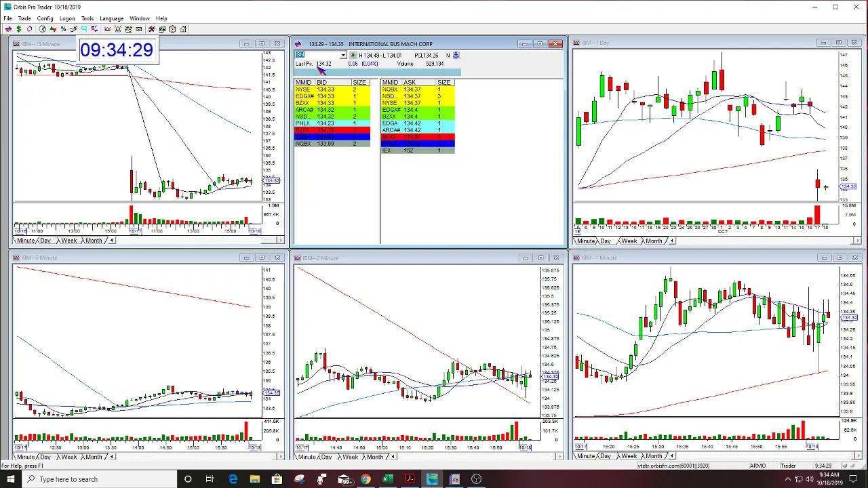Click the 09:34:29 clock overlay
Image resolution: width=868 pixels, height=488 pixels.
(117, 50)
